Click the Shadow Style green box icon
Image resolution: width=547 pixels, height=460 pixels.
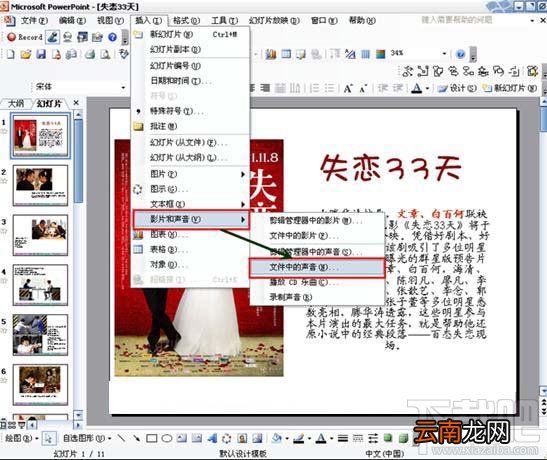[388, 438]
